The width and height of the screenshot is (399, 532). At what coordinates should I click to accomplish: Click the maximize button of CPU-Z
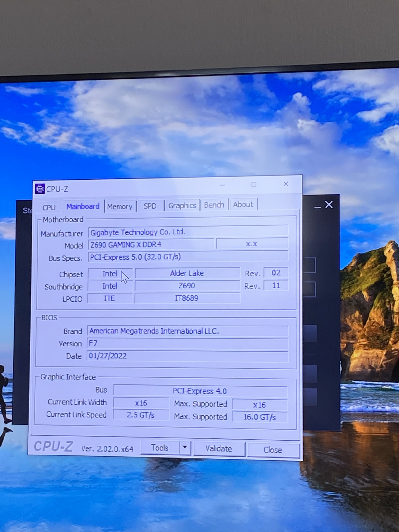point(254,184)
